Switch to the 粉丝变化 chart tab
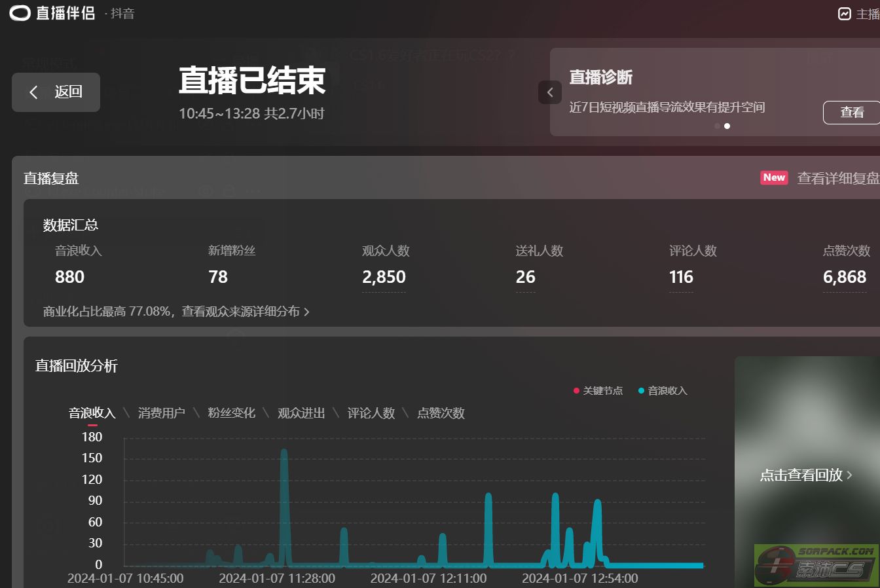 [x=231, y=413]
